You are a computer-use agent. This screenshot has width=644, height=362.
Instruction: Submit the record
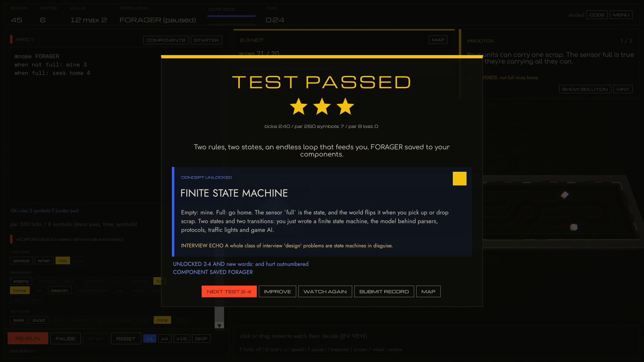[384, 292]
